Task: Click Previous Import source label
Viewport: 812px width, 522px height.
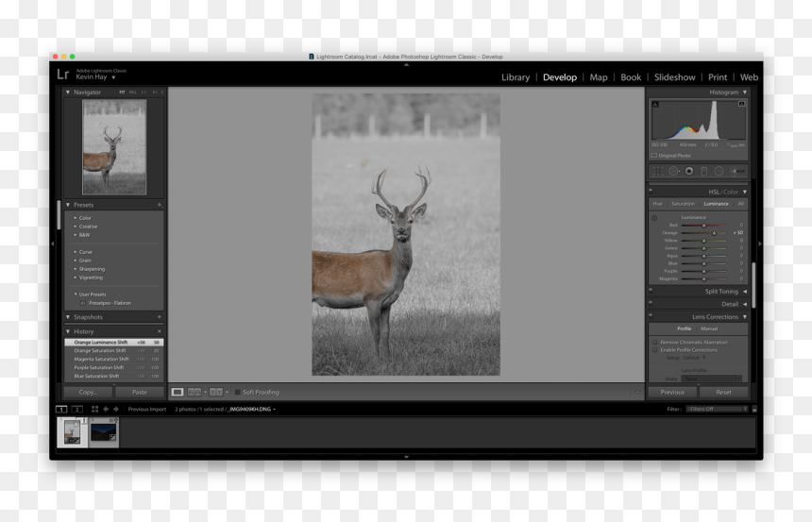Action: tap(147, 409)
